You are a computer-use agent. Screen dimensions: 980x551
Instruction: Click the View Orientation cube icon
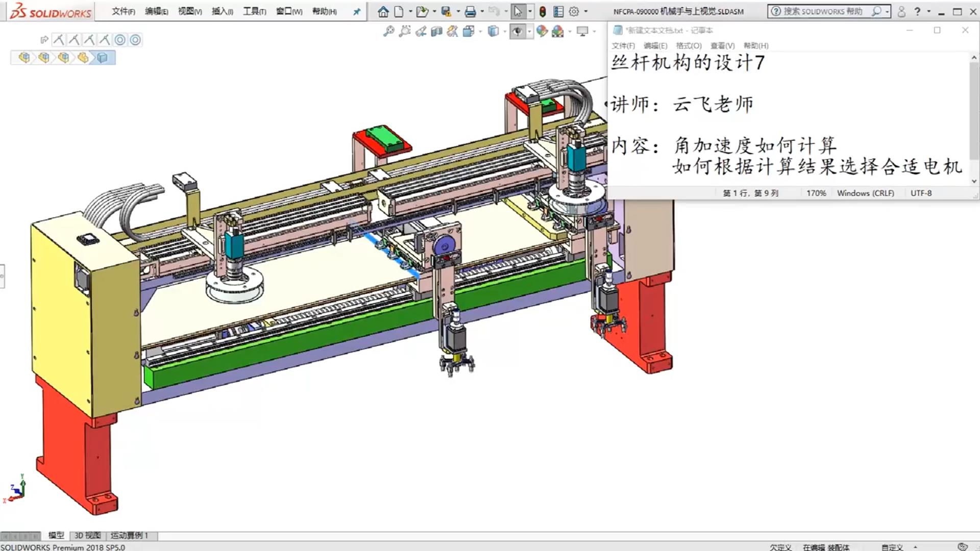pyautogui.click(x=468, y=31)
